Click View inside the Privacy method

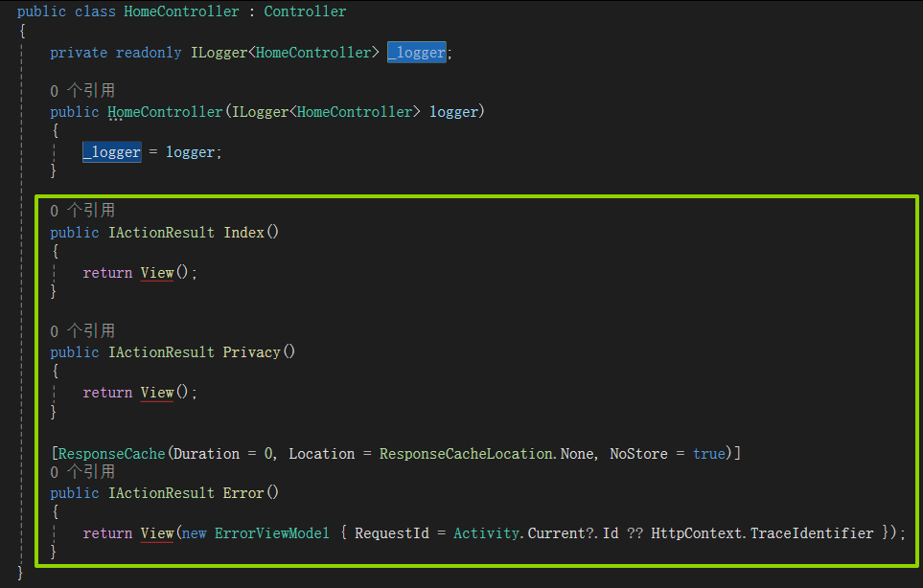point(157,393)
